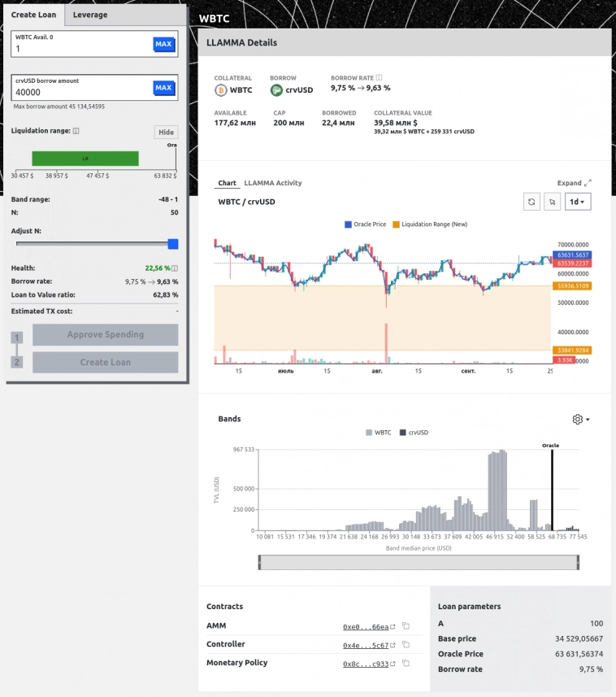The width and height of the screenshot is (616, 697).
Task: Click Max borrow amount 45 134,54595 text
Action: [59, 107]
